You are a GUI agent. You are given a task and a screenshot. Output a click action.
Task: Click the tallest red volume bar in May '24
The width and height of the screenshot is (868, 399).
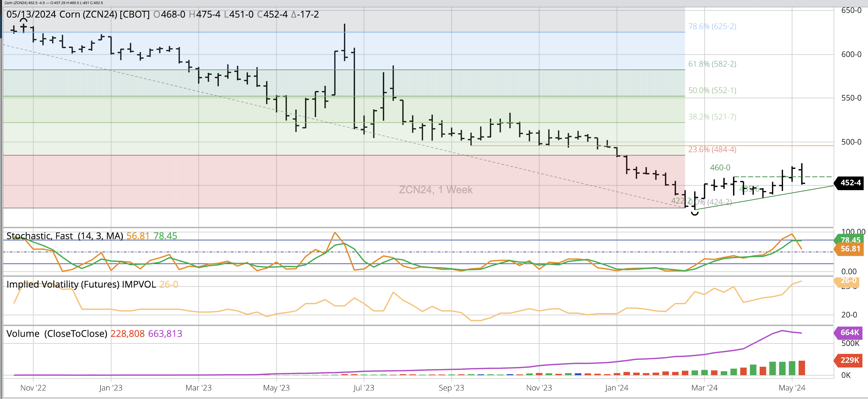[802, 368]
